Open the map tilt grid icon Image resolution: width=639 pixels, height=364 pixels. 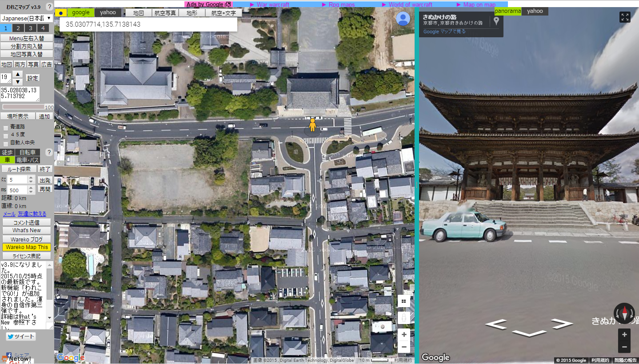pyautogui.click(x=404, y=301)
